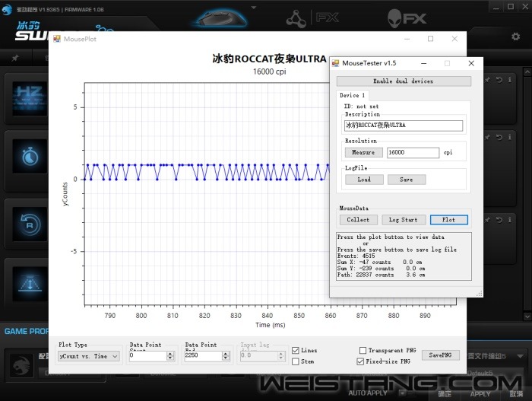Click the Measure resolution button

coord(363,153)
